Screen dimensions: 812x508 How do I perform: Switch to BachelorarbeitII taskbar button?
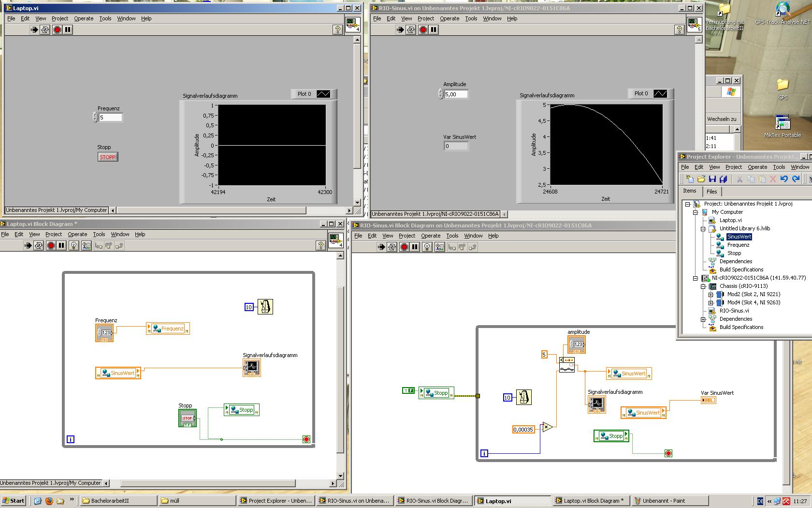[118, 501]
